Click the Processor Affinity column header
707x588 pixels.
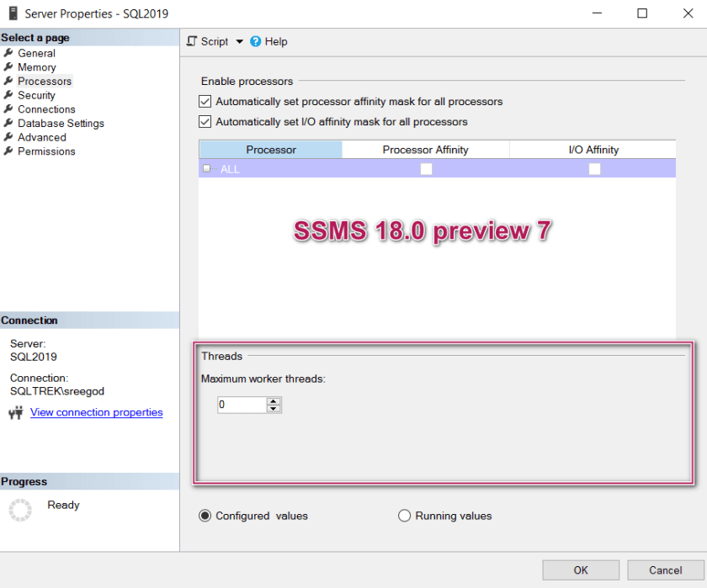click(x=426, y=149)
